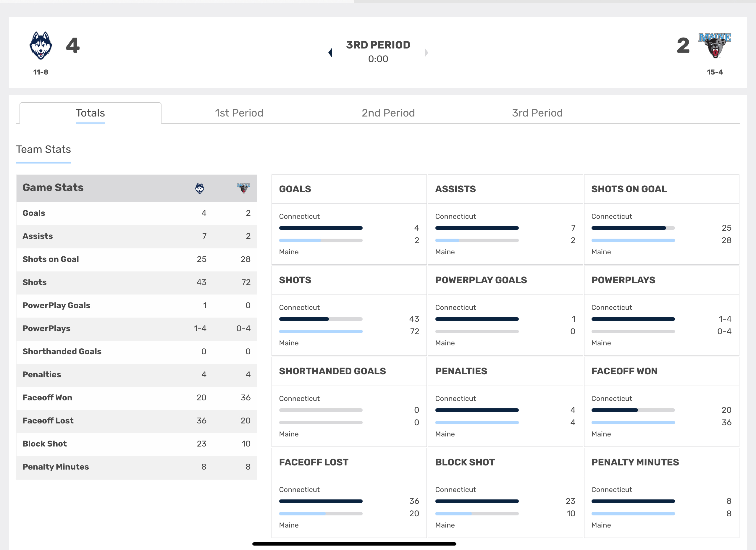The image size is (756, 550).
Task: Switch to the 2nd Period tab
Action: coord(388,113)
